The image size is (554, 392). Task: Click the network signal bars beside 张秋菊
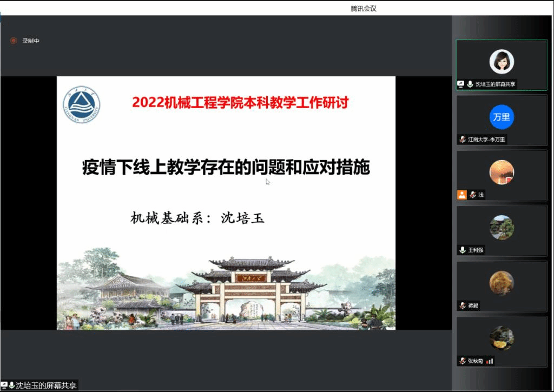(490, 361)
